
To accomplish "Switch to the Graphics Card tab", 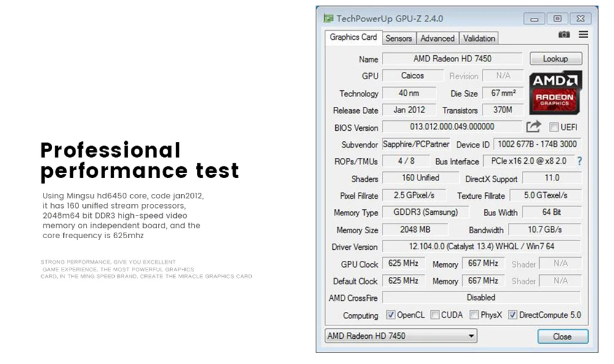I will [x=353, y=37].
